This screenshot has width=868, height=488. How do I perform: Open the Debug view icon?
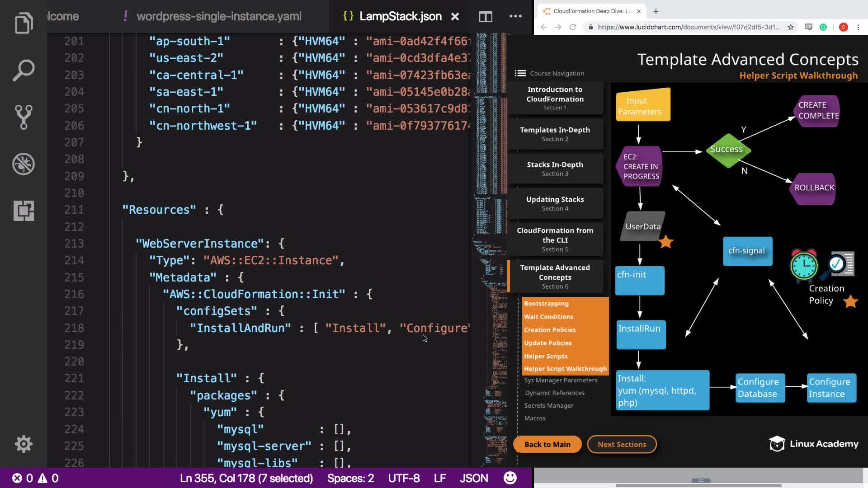tap(24, 164)
